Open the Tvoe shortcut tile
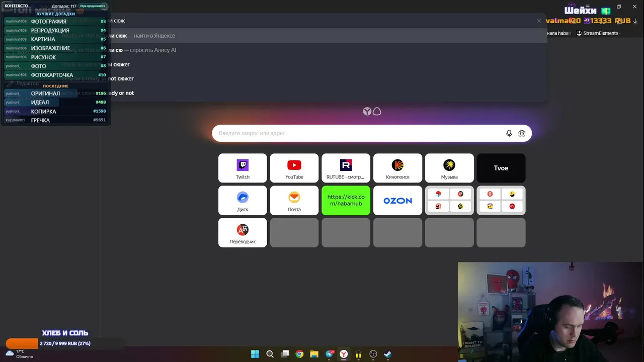Screen dimensions: 644x362 [501, 168]
